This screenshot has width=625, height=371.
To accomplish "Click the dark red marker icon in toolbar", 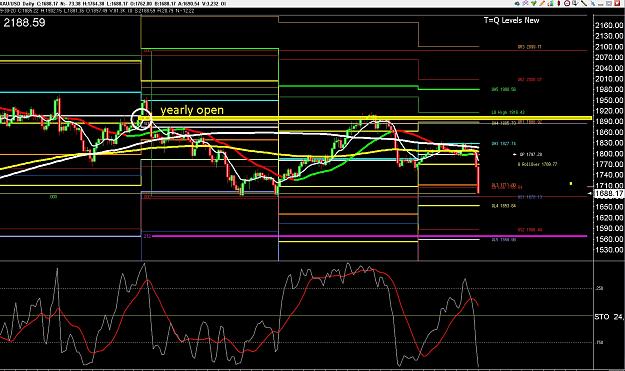I will 559,3.
